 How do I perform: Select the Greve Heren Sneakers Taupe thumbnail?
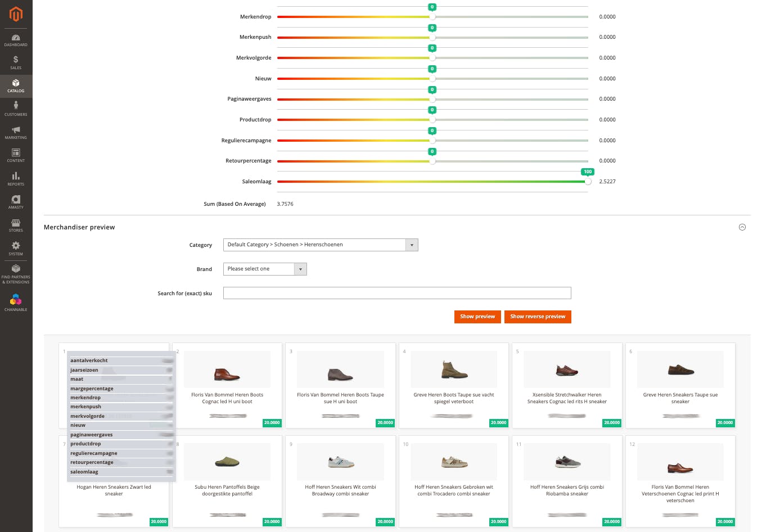(680, 369)
